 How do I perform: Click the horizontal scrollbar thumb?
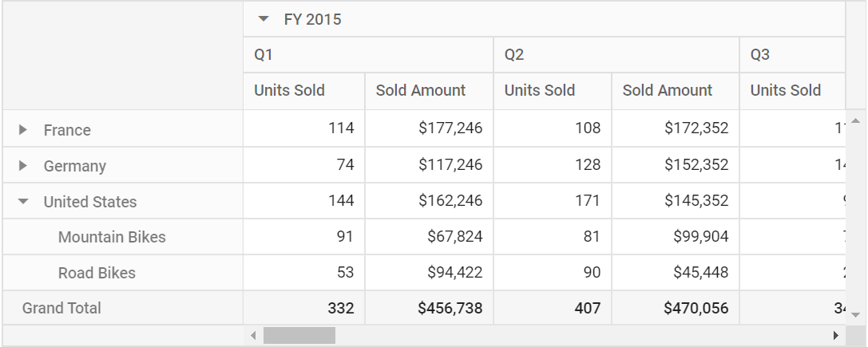point(299,335)
